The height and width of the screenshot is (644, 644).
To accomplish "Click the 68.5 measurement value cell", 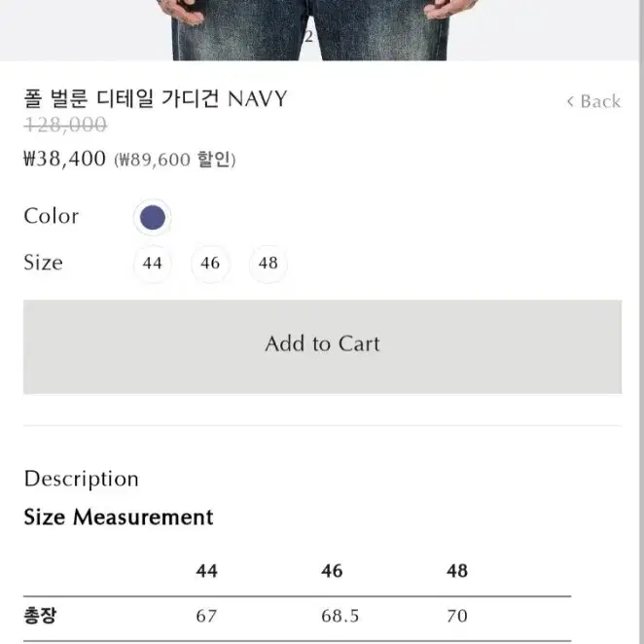I will coord(340,616).
